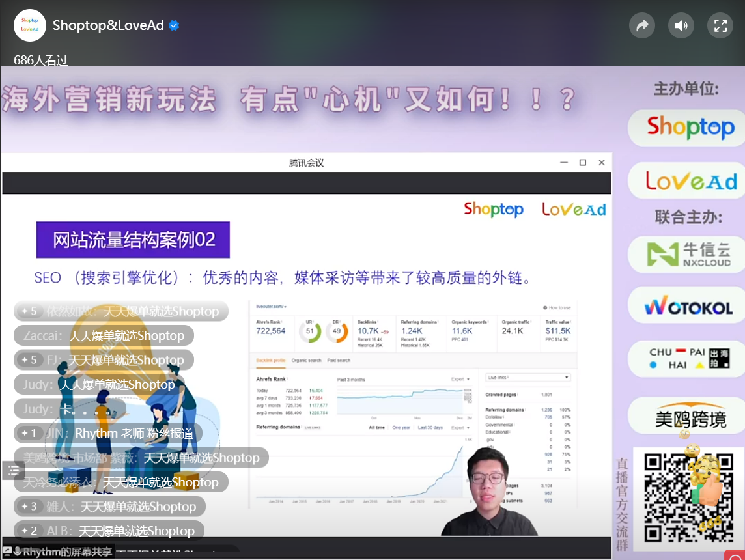The height and width of the screenshot is (560, 745).
Task: Select the Last 30 days range
Action: 430,427
